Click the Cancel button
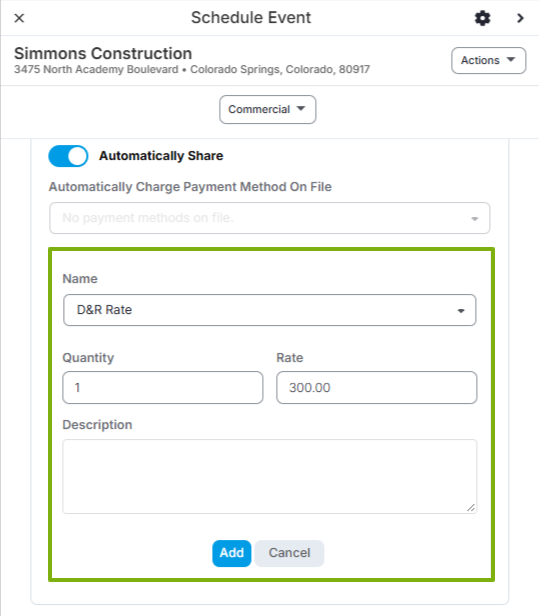Screen dimensions: 539x616 click(289, 553)
